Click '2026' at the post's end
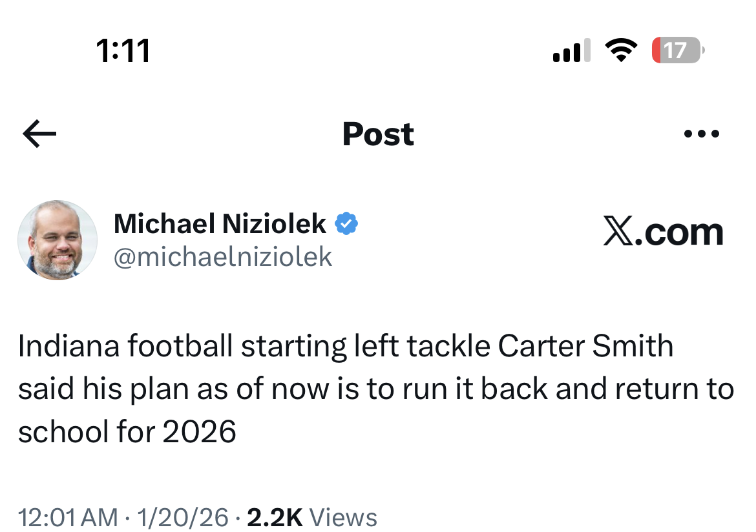This screenshot has width=756, height=532. click(199, 432)
